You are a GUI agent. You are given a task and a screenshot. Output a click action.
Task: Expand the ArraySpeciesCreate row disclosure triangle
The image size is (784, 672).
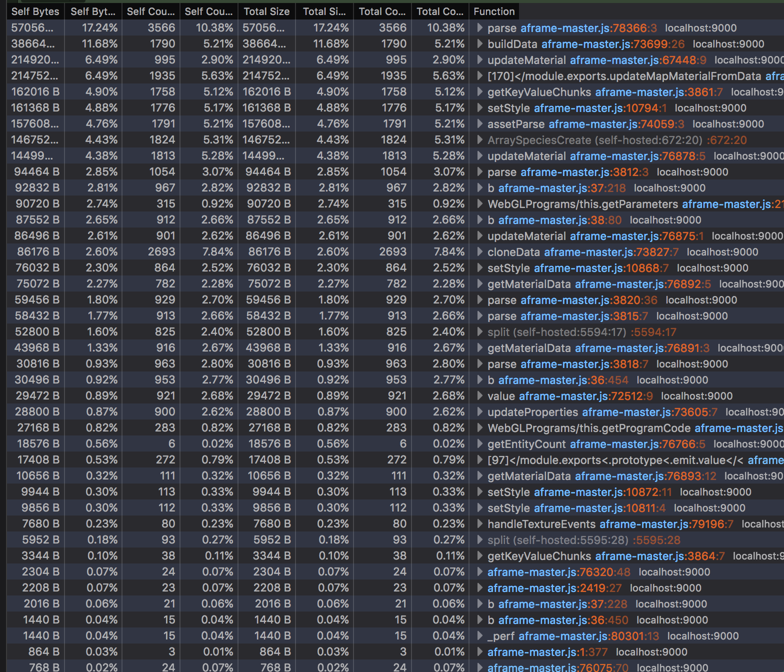(x=479, y=140)
